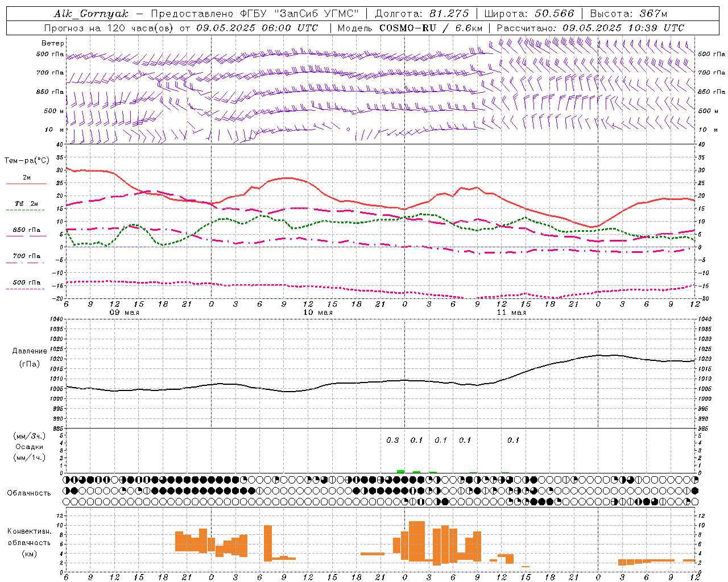Viewport: 728px width, 582px height.
Task: Click the (км) convective unit label
Action: tap(30, 554)
